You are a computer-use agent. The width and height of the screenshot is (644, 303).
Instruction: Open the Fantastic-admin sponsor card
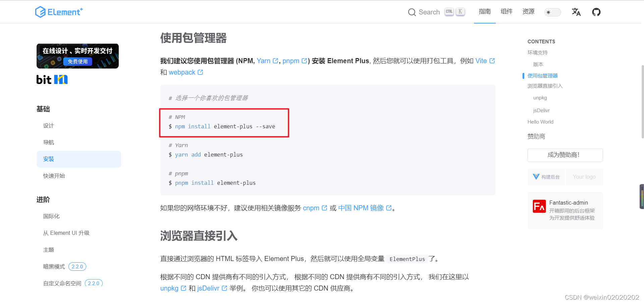point(565,211)
